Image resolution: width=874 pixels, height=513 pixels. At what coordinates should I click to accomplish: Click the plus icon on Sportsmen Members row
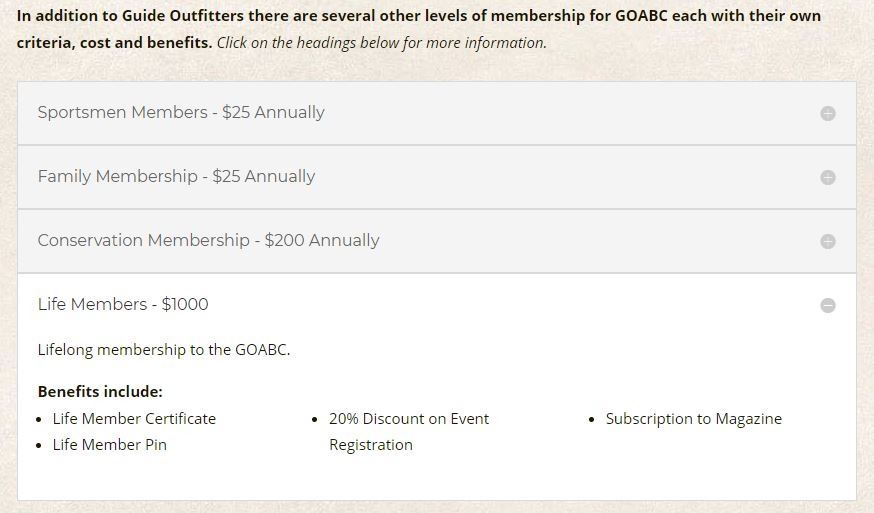pos(828,113)
